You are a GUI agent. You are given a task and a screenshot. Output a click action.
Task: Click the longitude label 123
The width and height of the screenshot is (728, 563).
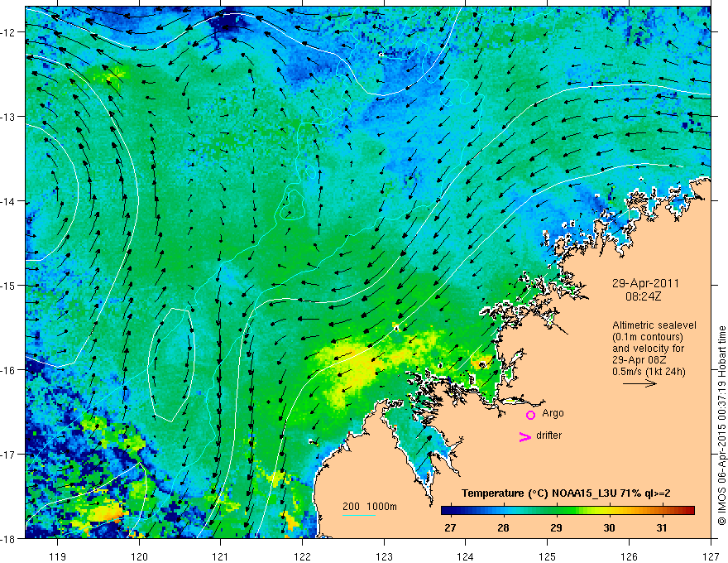tap(384, 556)
